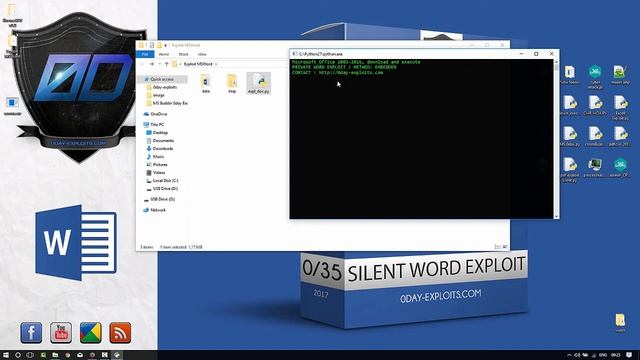Select the temp folder in Explorer
Image resolution: width=640 pixels, height=360 pixels.
point(232,84)
